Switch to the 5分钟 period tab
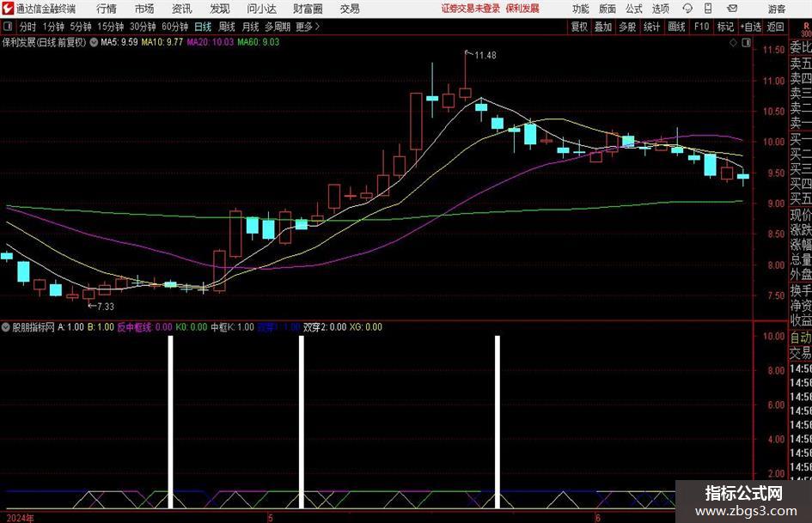 pos(81,27)
